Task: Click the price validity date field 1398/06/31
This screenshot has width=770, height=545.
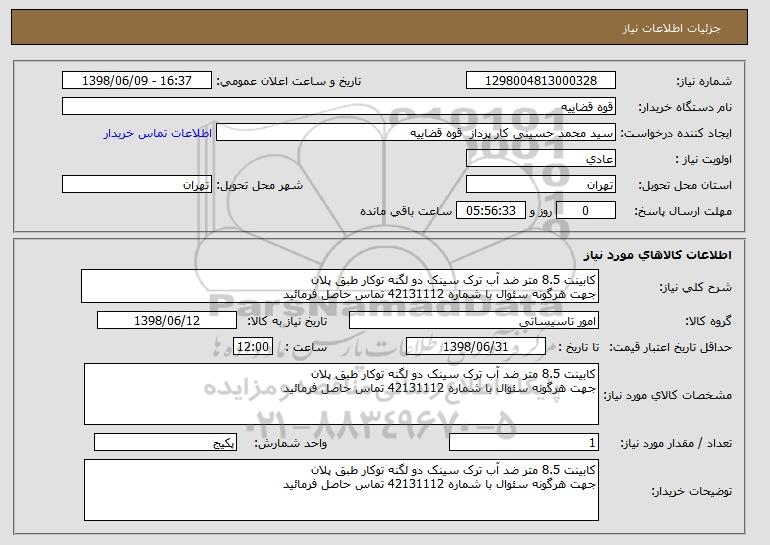Action: 476,347
